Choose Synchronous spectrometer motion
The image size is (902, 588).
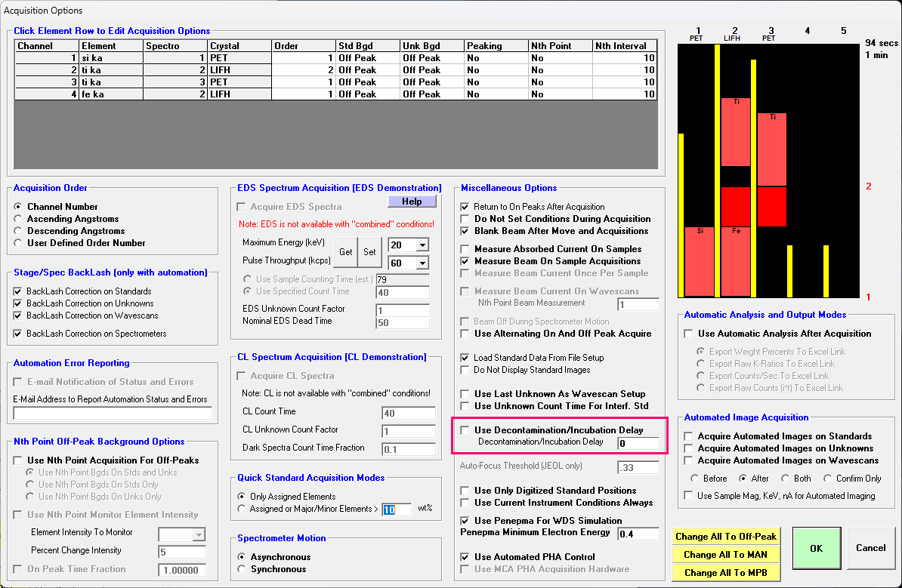(x=242, y=569)
